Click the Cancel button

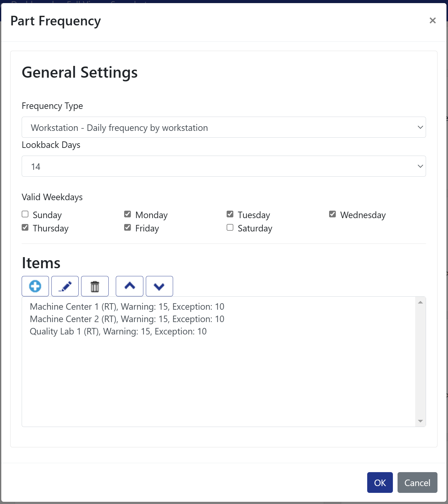(x=417, y=482)
